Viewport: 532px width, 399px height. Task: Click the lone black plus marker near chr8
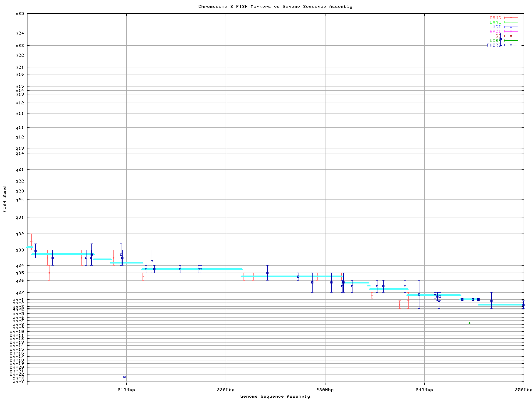click(469, 323)
